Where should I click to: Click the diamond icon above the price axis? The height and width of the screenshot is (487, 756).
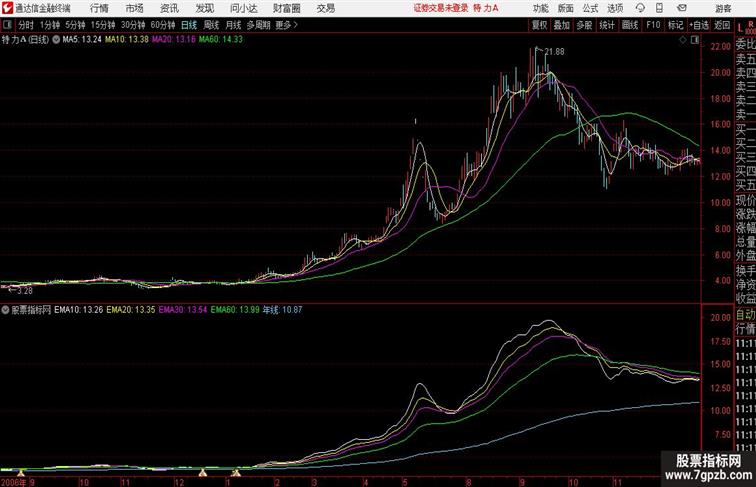click(683, 40)
